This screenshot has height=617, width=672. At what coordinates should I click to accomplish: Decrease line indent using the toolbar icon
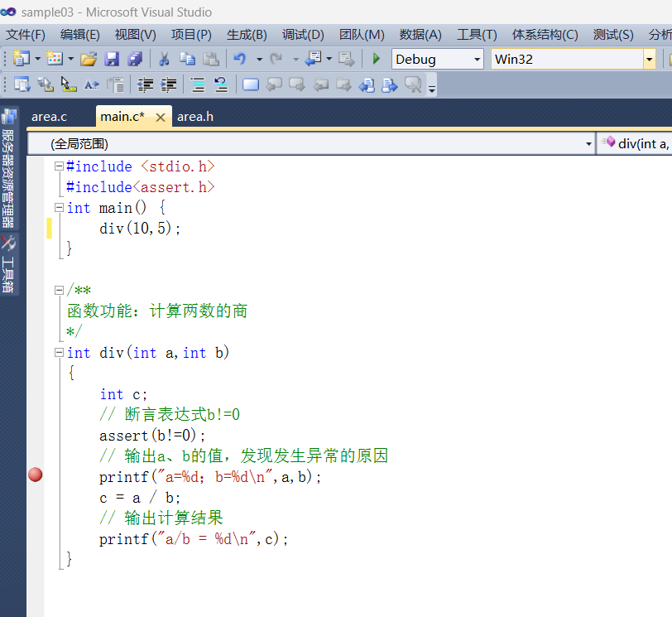[146, 84]
